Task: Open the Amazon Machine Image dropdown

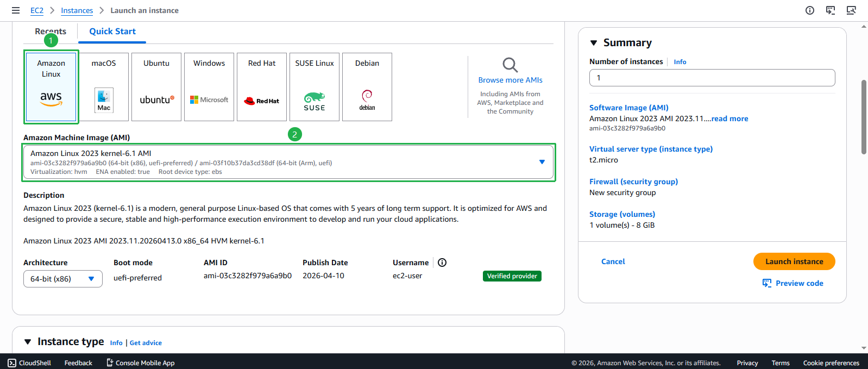Action: 288,162
